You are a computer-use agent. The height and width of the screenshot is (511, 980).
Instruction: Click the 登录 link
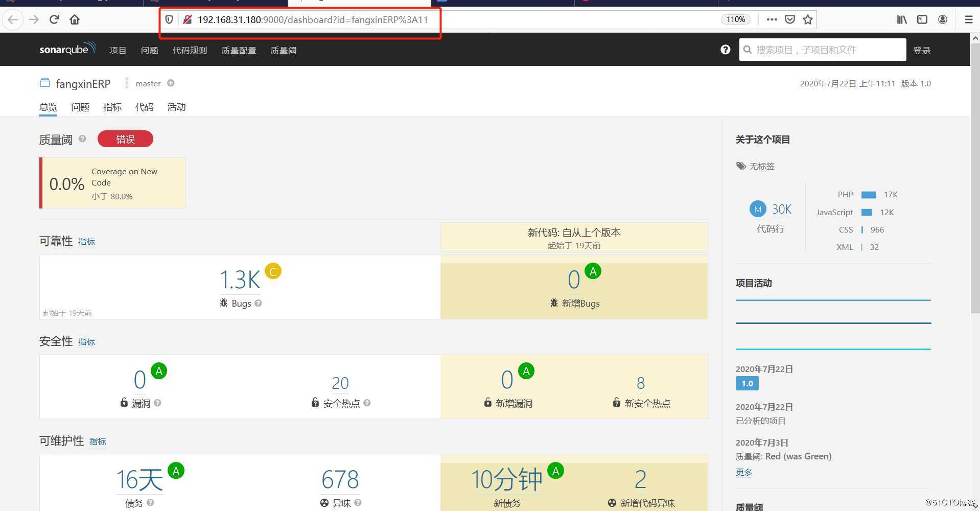(x=922, y=50)
